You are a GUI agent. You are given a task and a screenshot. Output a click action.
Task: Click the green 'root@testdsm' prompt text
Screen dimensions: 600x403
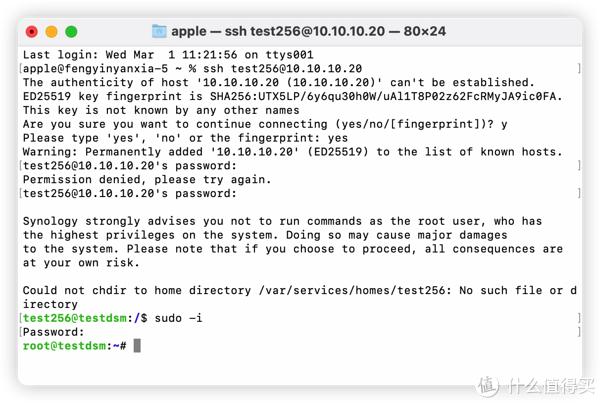(x=64, y=346)
